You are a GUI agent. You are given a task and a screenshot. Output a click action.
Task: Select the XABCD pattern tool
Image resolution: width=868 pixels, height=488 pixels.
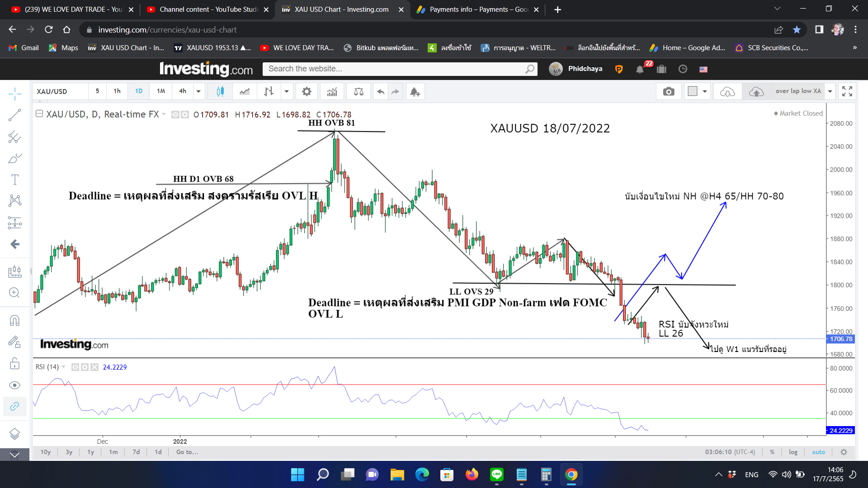(14, 201)
